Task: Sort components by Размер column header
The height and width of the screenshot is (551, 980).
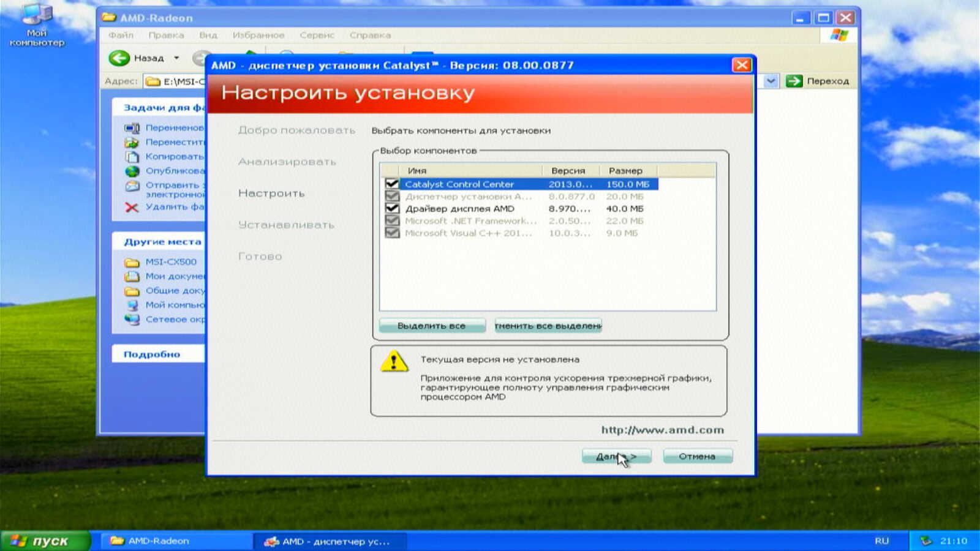Action: pyautogui.click(x=628, y=171)
